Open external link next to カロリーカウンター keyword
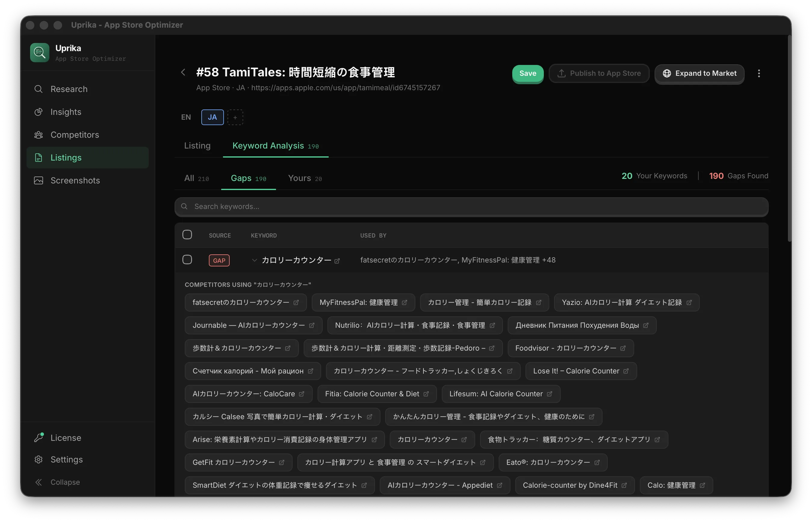The height and width of the screenshot is (522, 812). pos(337,261)
